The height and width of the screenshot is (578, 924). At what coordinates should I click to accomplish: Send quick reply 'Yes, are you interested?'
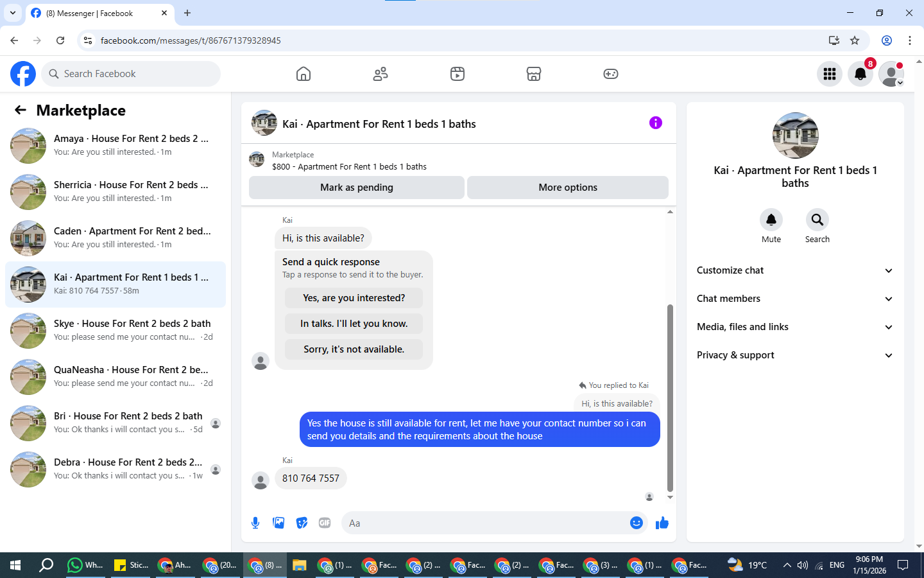(x=354, y=298)
